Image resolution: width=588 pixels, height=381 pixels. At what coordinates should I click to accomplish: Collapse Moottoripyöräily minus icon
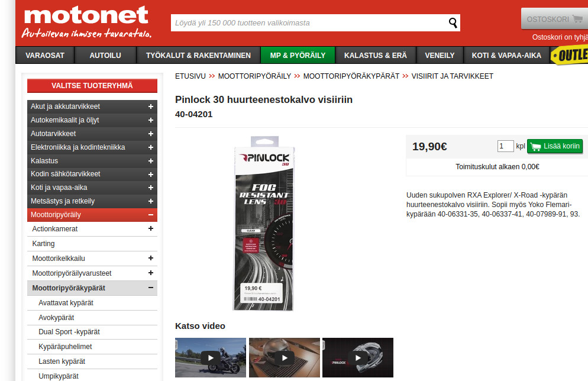[x=151, y=215]
